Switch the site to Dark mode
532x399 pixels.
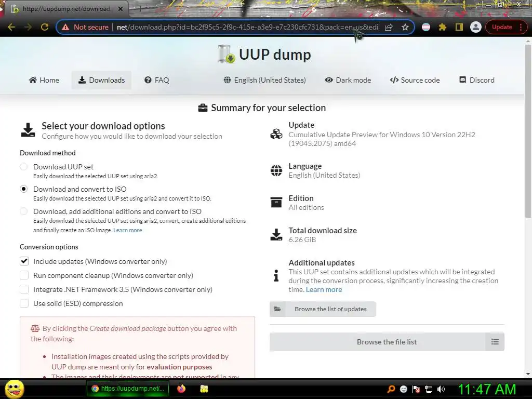(x=348, y=80)
